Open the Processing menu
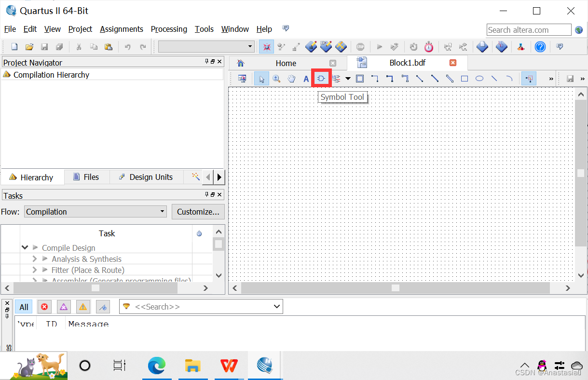The height and width of the screenshot is (380, 588). pyautogui.click(x=169, y=29)
